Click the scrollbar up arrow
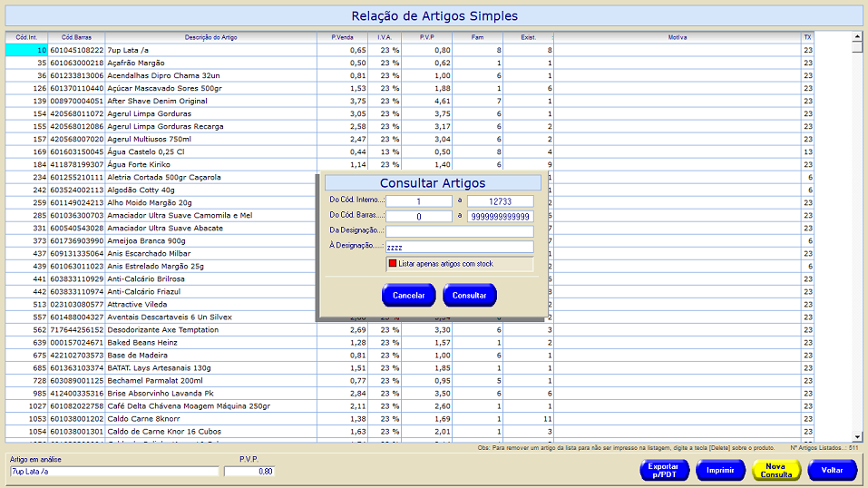The width and height of the screenshot is (868, 488). pos(857,37)
